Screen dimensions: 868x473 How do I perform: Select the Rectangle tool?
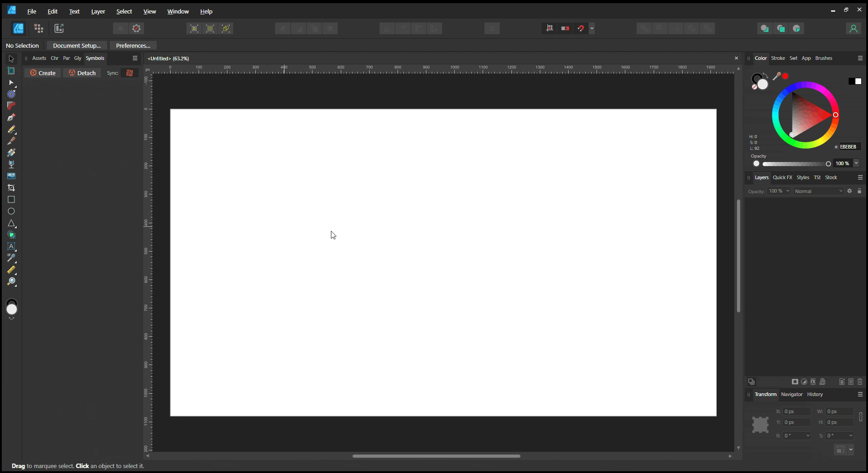coord(11,199)
